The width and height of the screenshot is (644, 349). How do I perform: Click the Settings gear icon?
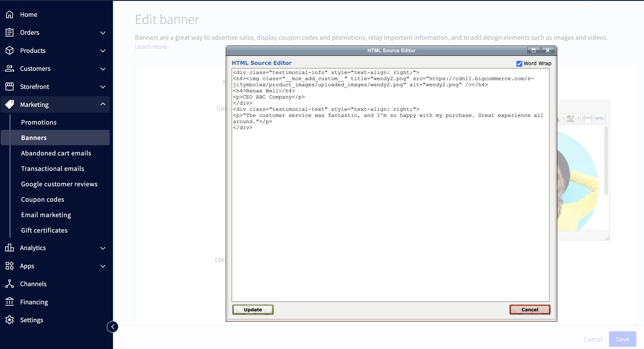click(10, 320)
